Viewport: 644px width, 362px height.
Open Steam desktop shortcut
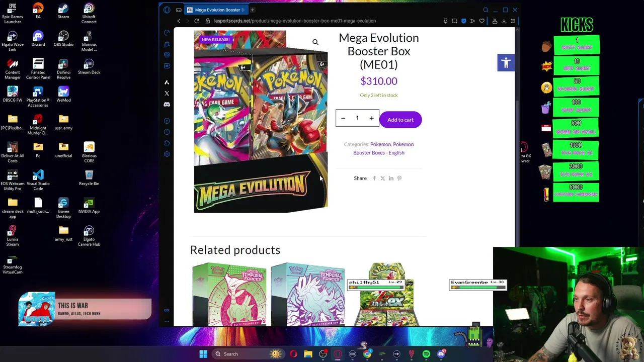pyautogui.click(x=63, y=11)
